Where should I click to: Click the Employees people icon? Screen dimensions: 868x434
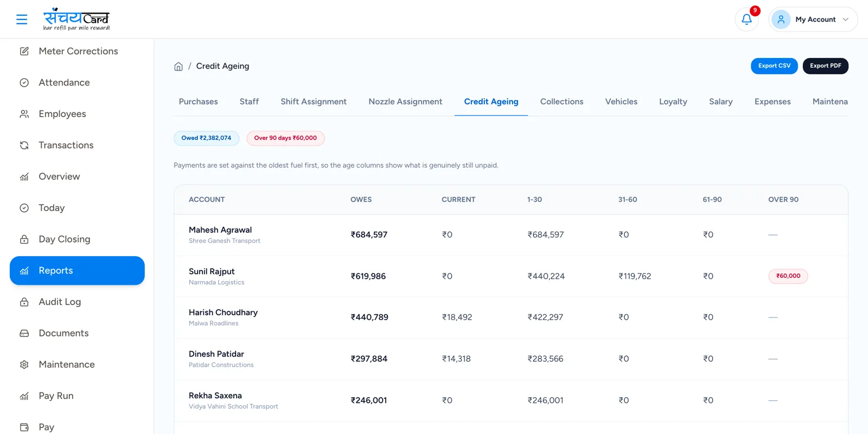tap(24, 114)
